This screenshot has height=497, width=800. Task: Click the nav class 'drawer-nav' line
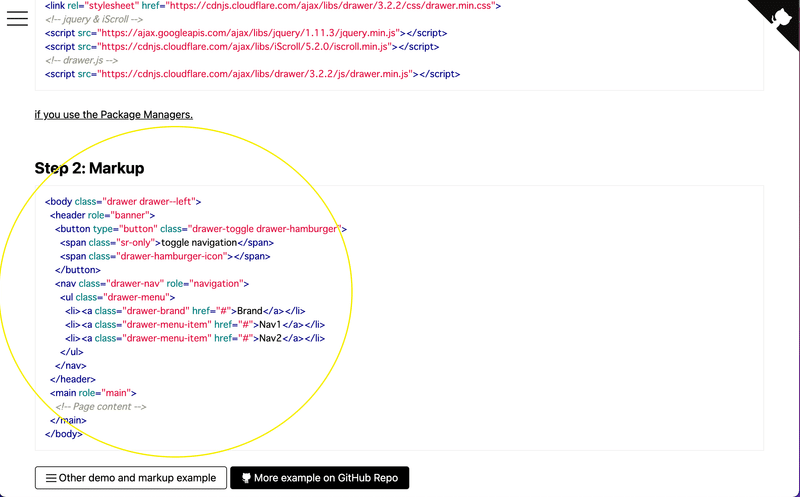click(x=152, y=284)
